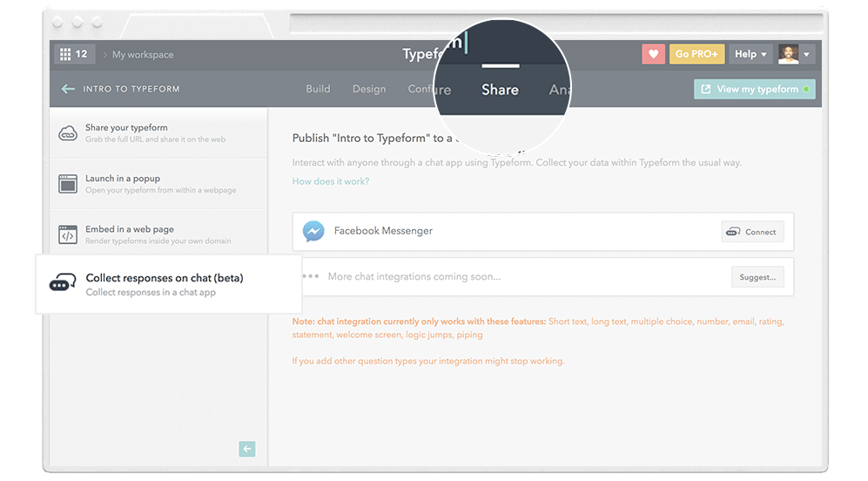Click the user avatar photo
Viewport: 868px width, 481px height.
click(788, 54)
